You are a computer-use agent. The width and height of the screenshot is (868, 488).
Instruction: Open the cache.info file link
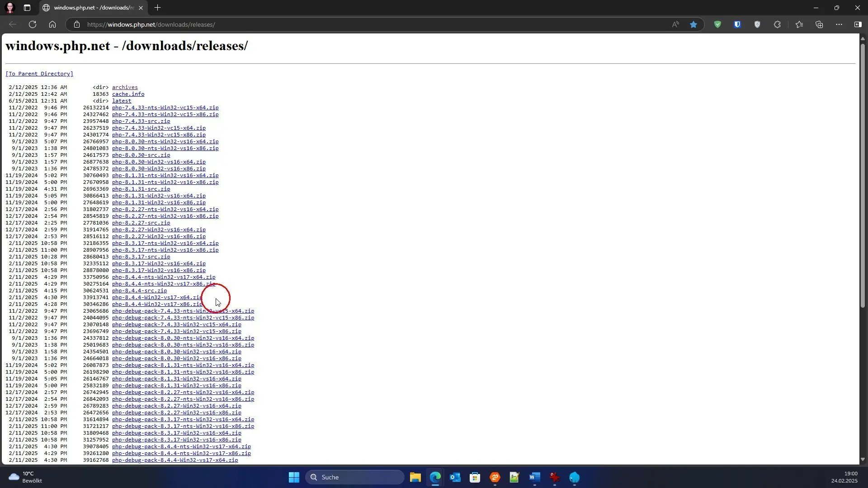(128, 94)
